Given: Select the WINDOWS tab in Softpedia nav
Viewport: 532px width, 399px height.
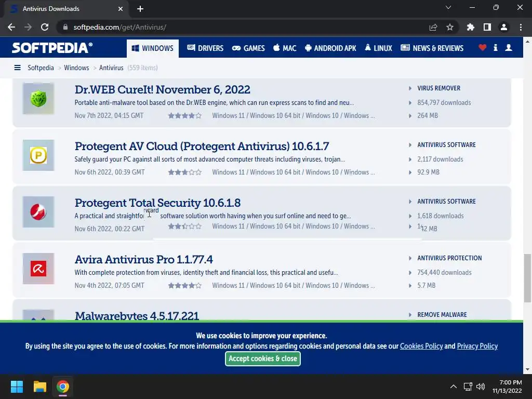Looking at the screenshot, I should tap(153, 48).
